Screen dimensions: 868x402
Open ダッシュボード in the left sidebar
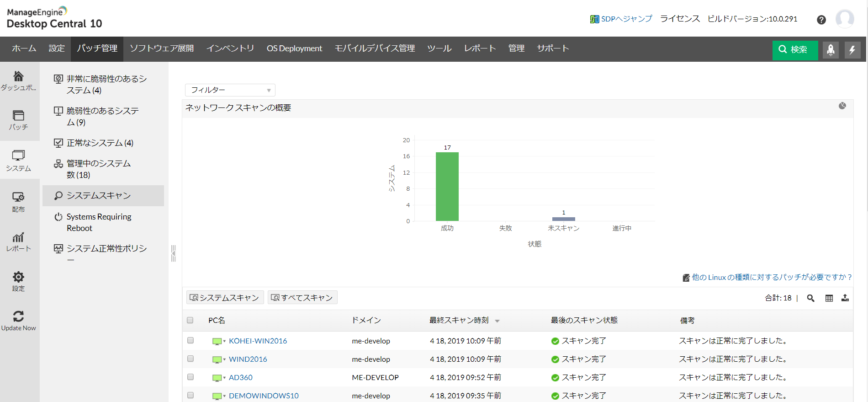coord(18,81)
